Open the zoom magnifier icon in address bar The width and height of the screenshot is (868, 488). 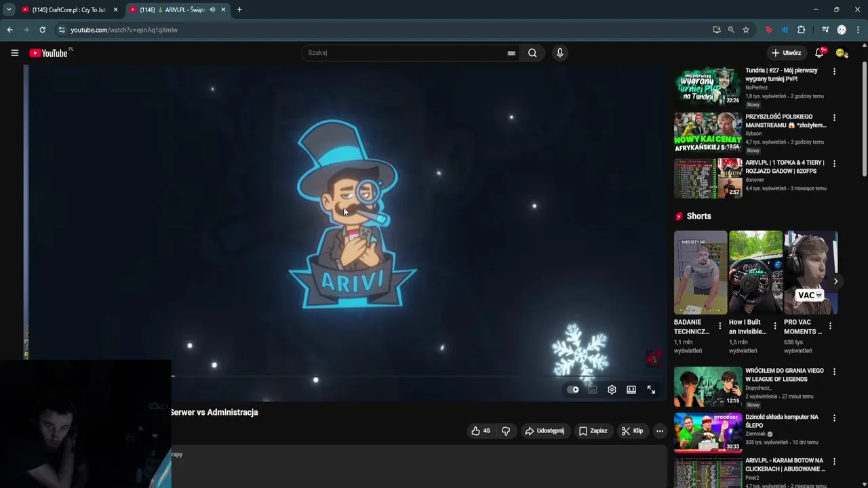pyautogui.click(x=731, y=30)
